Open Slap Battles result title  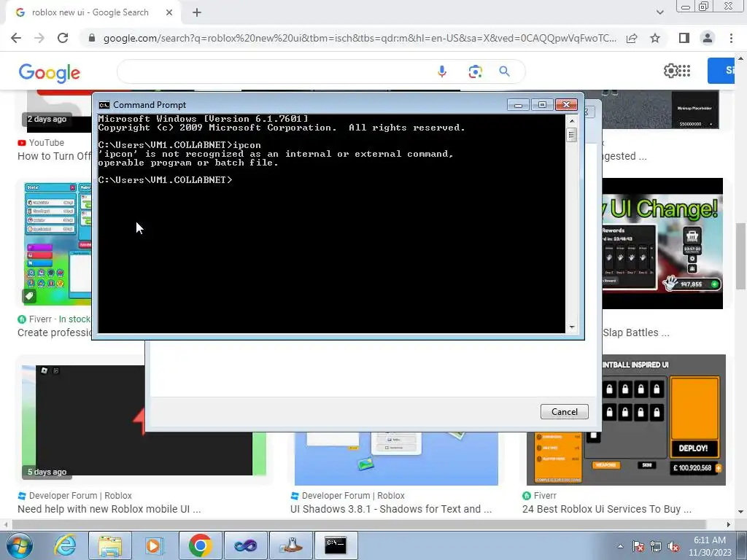coord(636,332)
